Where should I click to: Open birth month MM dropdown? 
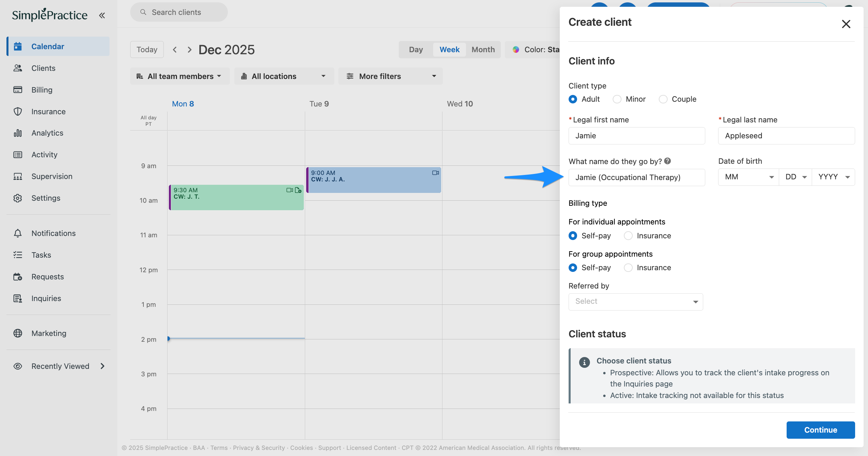tap(749, 177)
